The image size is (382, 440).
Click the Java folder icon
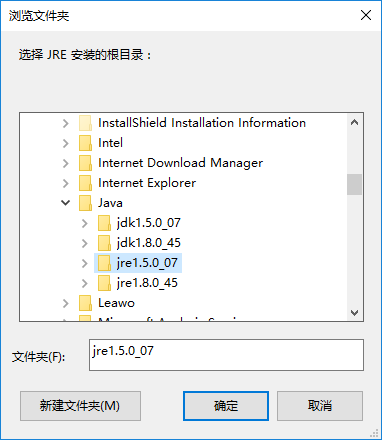85,203
